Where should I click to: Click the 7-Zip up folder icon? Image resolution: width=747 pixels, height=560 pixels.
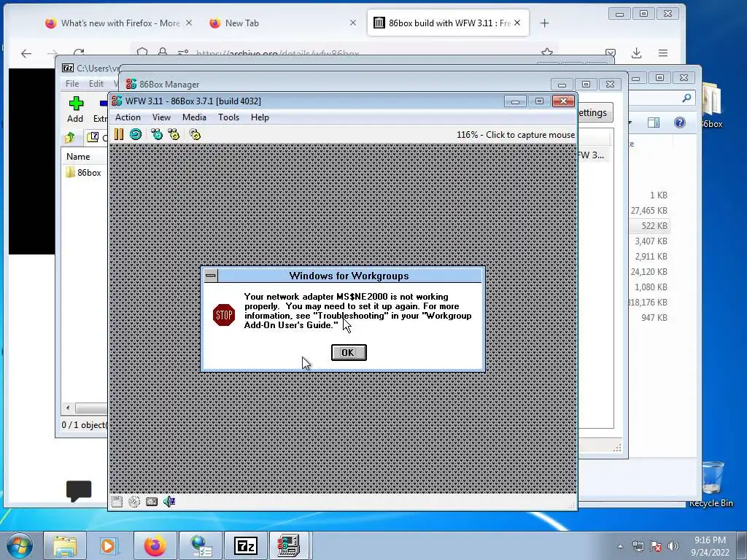[x=70, y=138]
